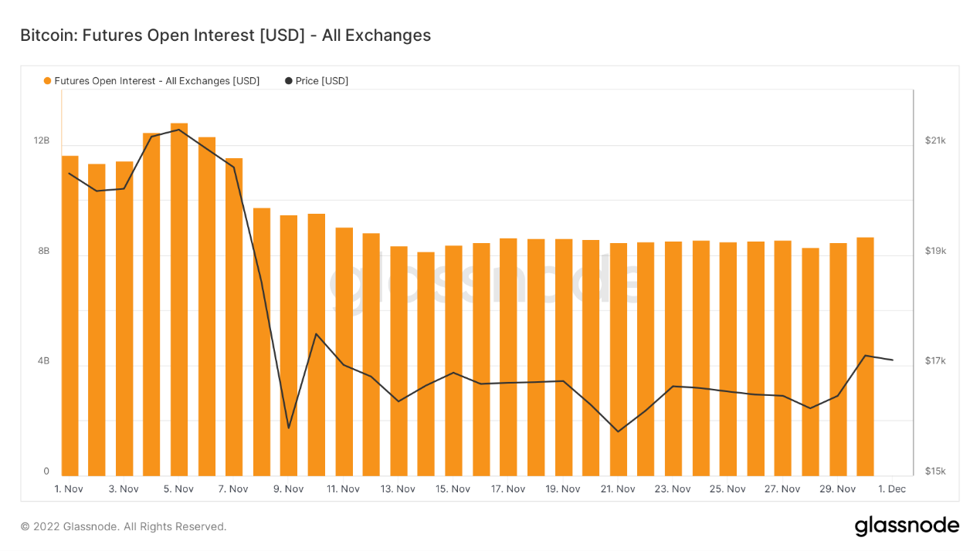Select the tallest bar above 5. Nov
The image size is (980, 551).
[x=179, y=299]
